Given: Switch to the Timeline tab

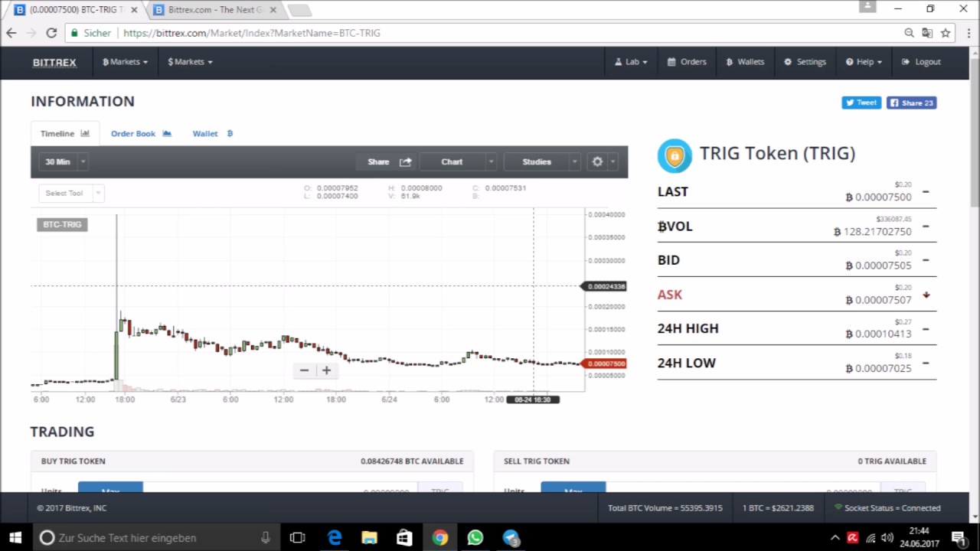Looking at the screenshot, I should (65, 133).
